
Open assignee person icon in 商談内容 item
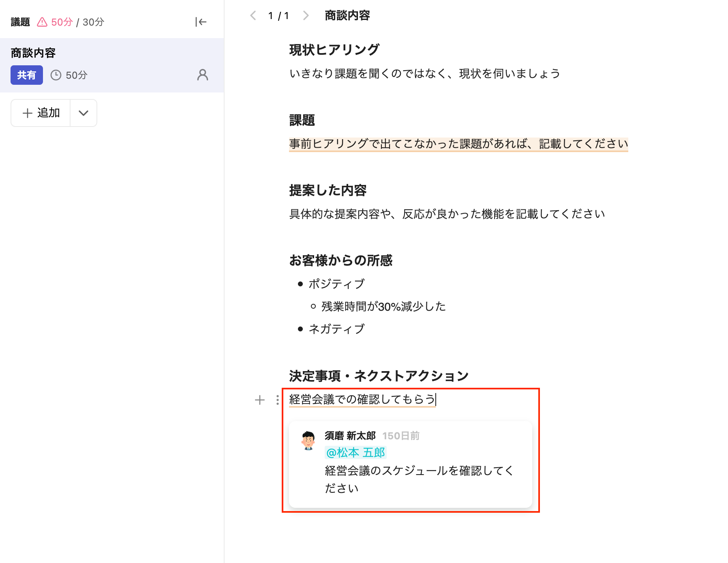click(x=203, y=75)
